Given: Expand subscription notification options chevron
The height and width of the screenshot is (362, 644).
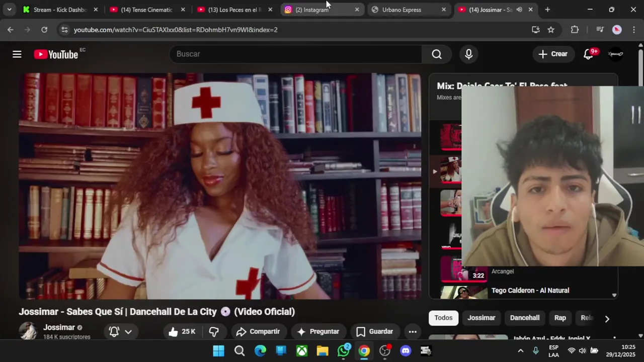Looking at the screenshot, I should tap(128, 331).
